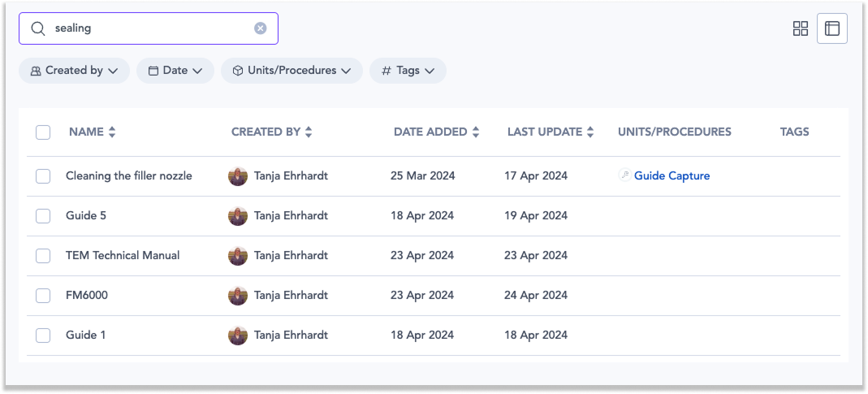Clear the search field with the X icon
Screen dimensions: 868x394
pos(261,28)
